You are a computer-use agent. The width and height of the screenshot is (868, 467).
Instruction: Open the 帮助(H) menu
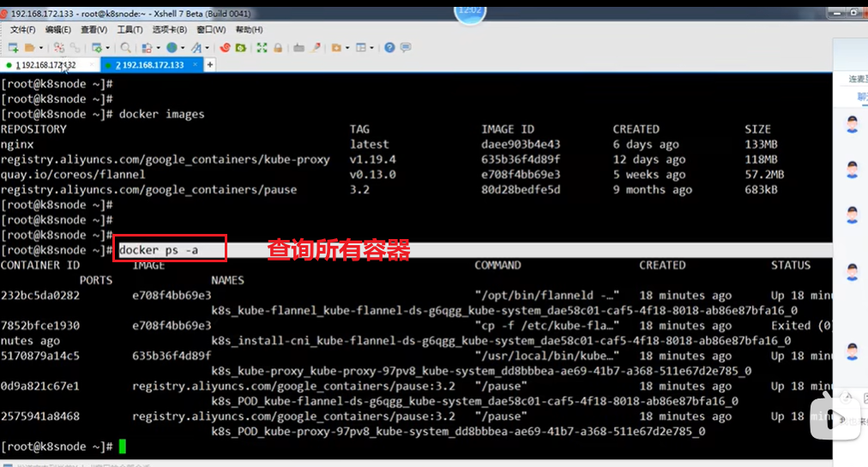[x=249, y=29]
